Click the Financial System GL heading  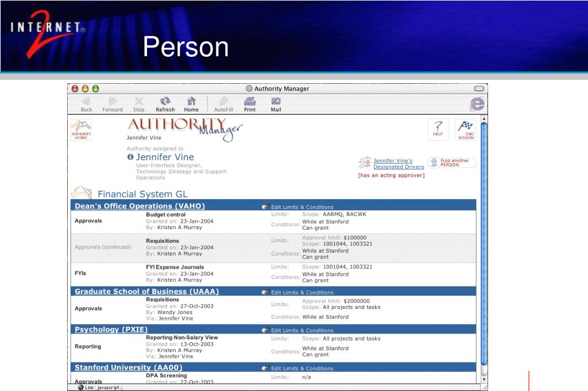142,194
